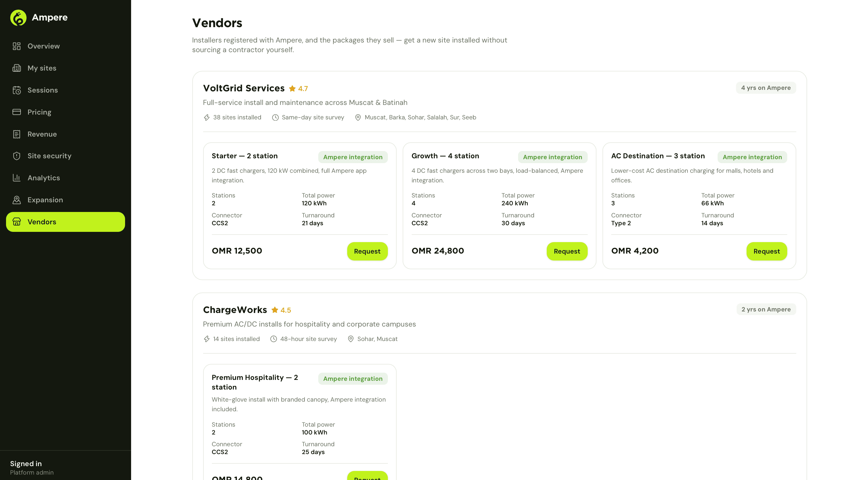The height and width of the screenshot is (480, 868).
Task: Click the 4 yrs on Ampere badge
Action: [766, 88]
